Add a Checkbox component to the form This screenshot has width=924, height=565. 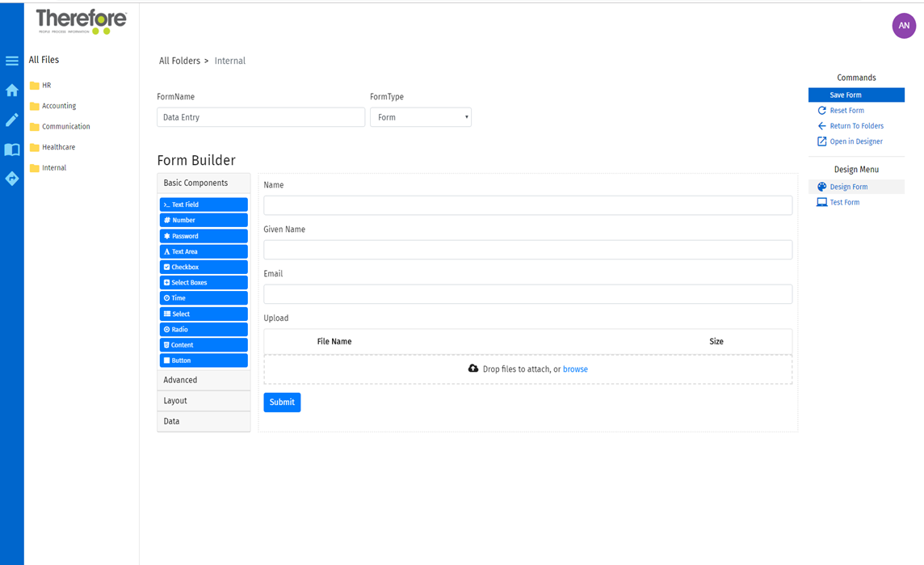click(204, 267)
